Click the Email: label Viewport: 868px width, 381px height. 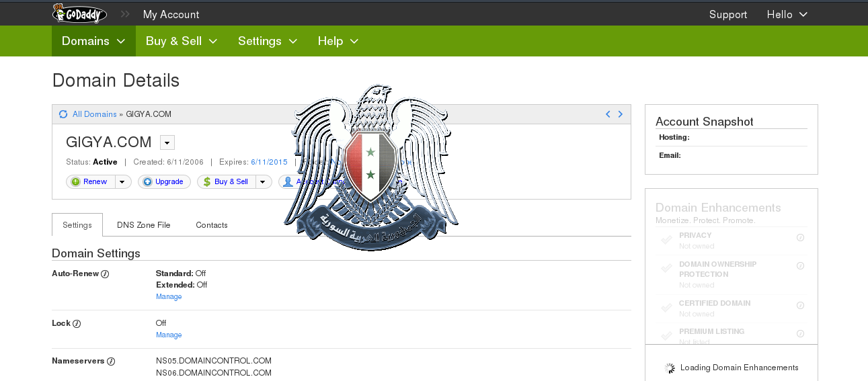[x=670, y=155]
